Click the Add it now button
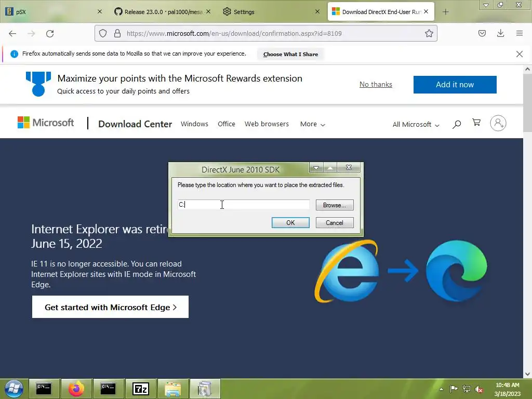Screen dimensions: 532x399 point(455,85)
